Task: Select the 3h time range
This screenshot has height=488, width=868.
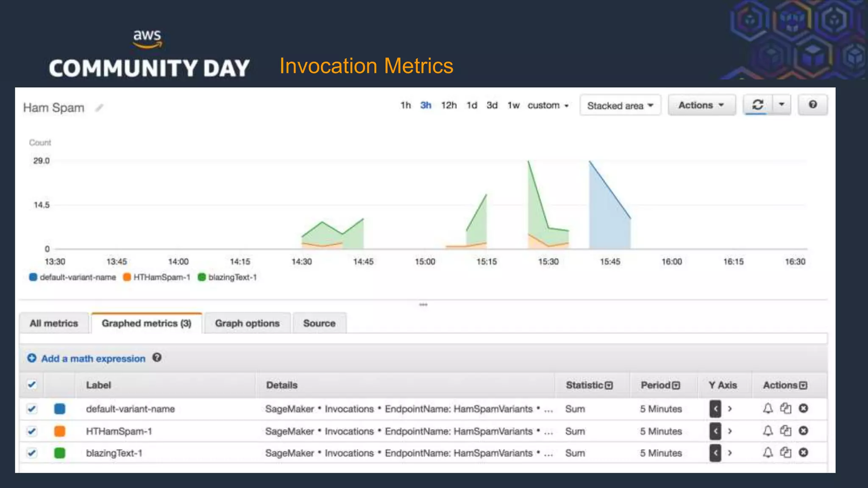Action: pos(426,105)
